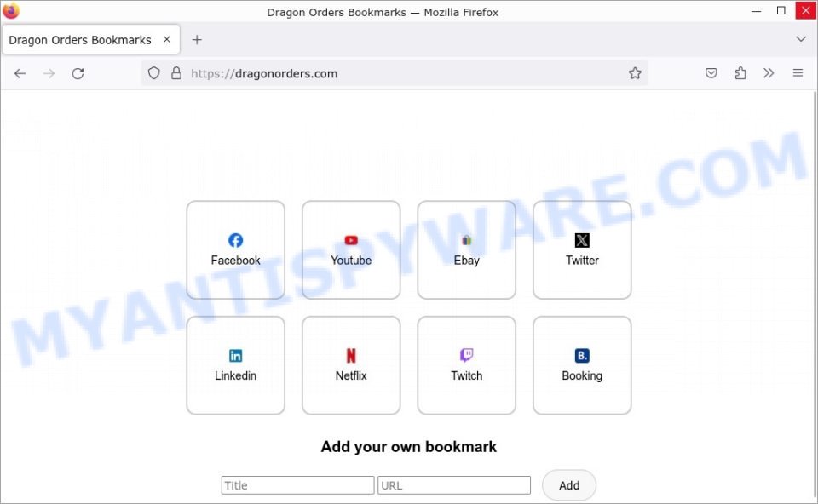
Task: Expand the list all tabs dropdown
Action: [x=801, y=39]
